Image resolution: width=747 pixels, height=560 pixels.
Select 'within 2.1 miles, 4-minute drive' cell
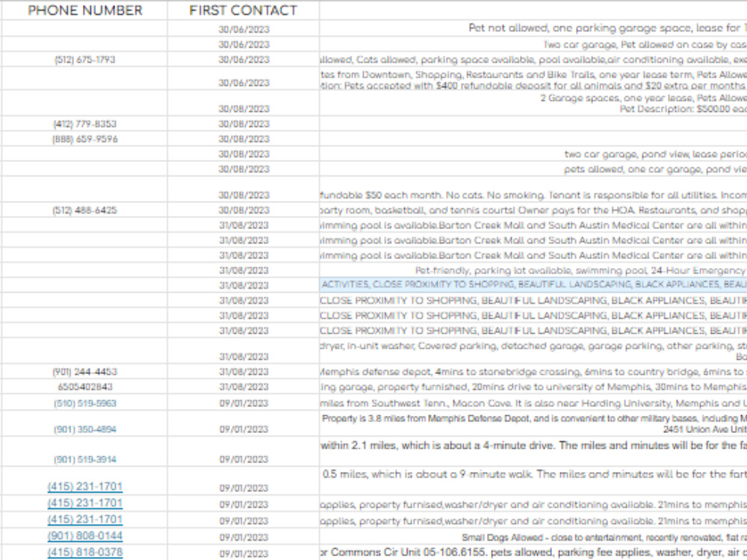[533, 452]
